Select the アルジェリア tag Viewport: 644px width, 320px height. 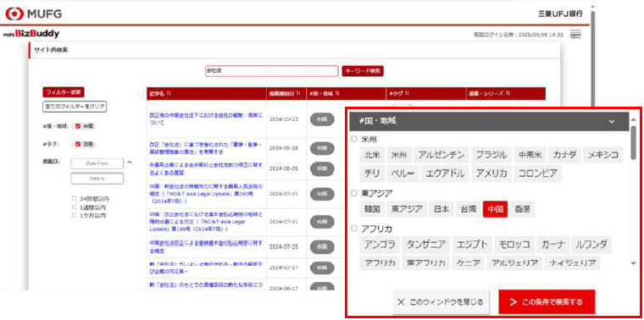(514, 262)
